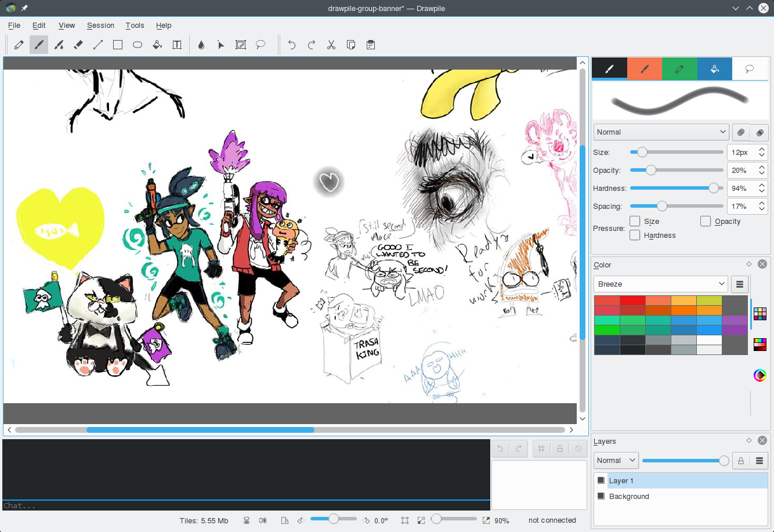
Task: Toggle visibility of Layer 1
Action: (x=601, y=480)
